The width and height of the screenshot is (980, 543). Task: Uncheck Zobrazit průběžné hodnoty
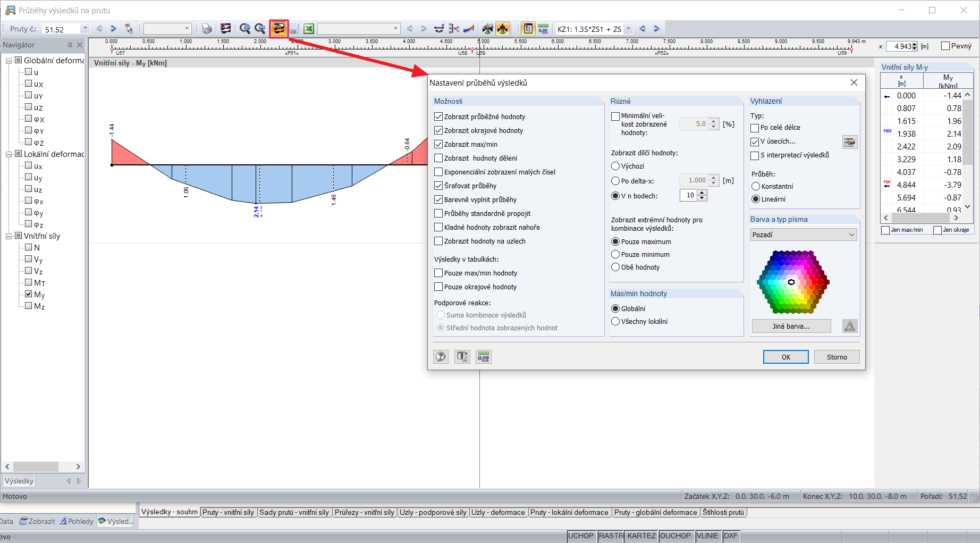(438, 116)
